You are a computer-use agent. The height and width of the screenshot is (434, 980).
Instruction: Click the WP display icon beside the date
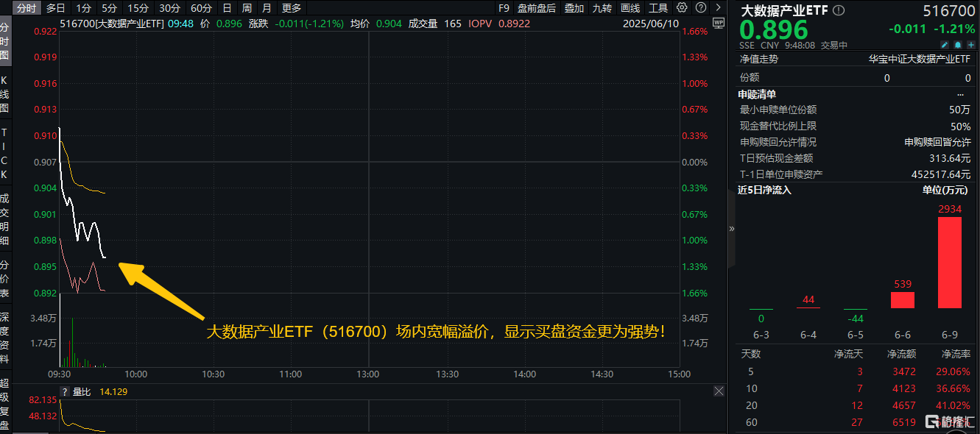719,24
